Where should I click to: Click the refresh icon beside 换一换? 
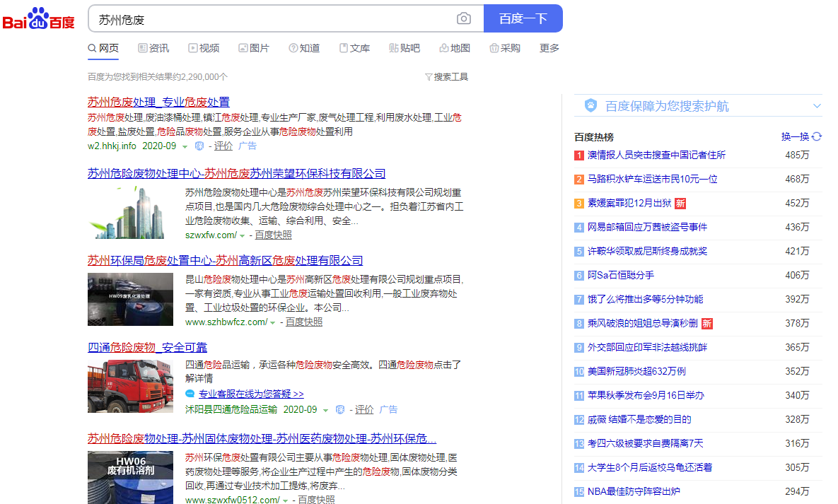coord(817,136)
